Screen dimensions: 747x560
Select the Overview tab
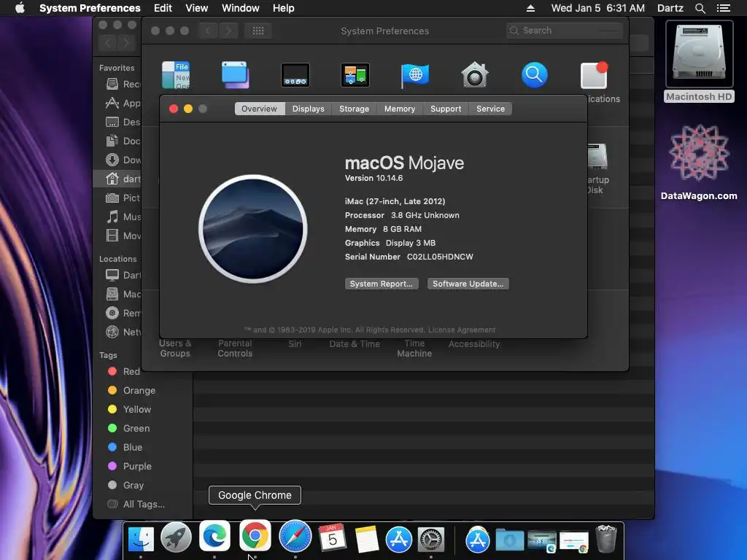pyautogui.click(x=259, y=109)
